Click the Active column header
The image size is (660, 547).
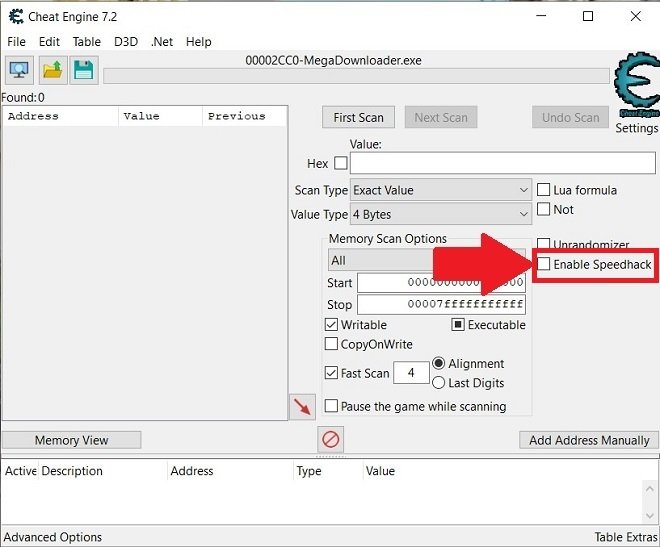pyautogui.click(x=21, y=471)
